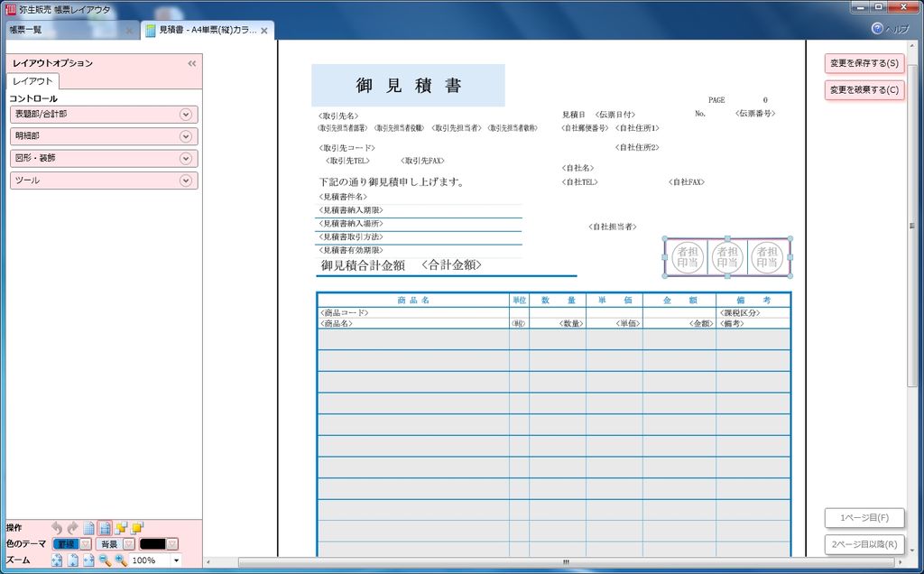Fit whole page to window zoom icon
Viewport: 924px width, 574px height.
coord(57,560)
